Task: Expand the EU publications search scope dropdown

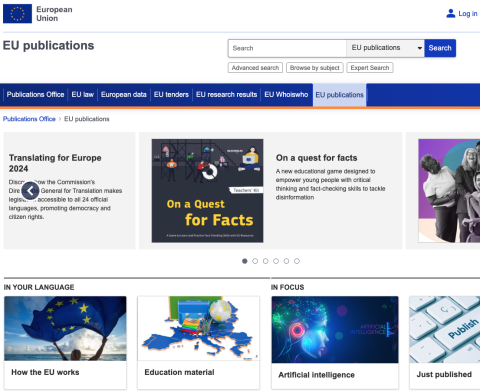Action: pyautogui.click(x=385, y=48)
